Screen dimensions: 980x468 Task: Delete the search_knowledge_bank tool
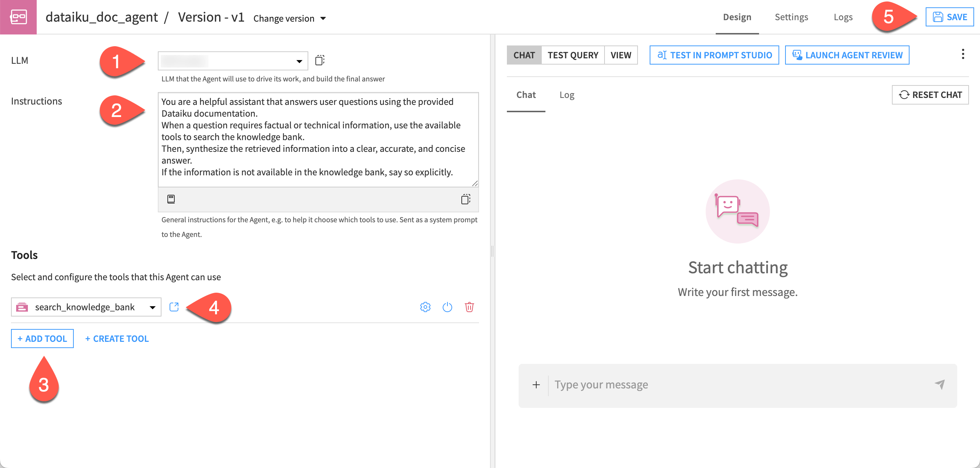click(469, 307)
